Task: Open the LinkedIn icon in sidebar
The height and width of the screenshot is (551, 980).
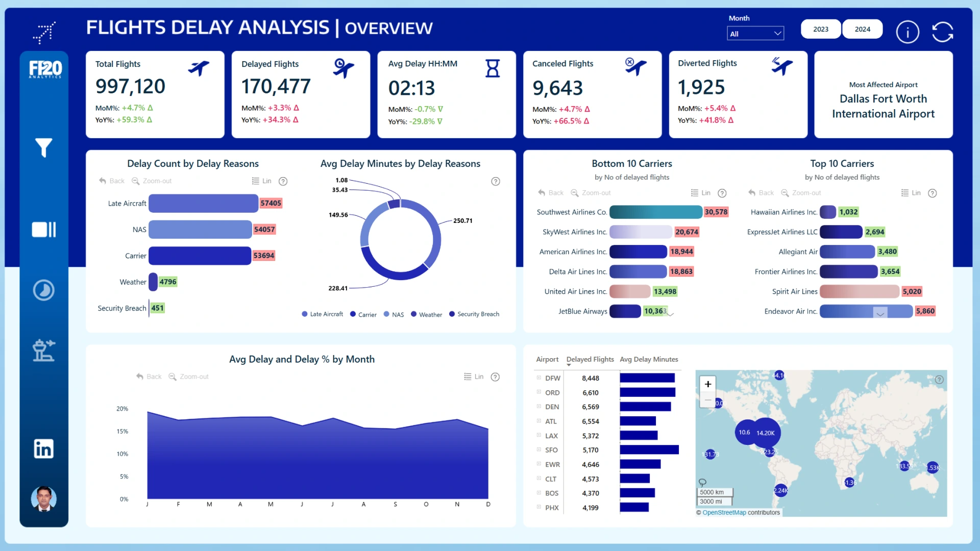Action: pos(44,448)
